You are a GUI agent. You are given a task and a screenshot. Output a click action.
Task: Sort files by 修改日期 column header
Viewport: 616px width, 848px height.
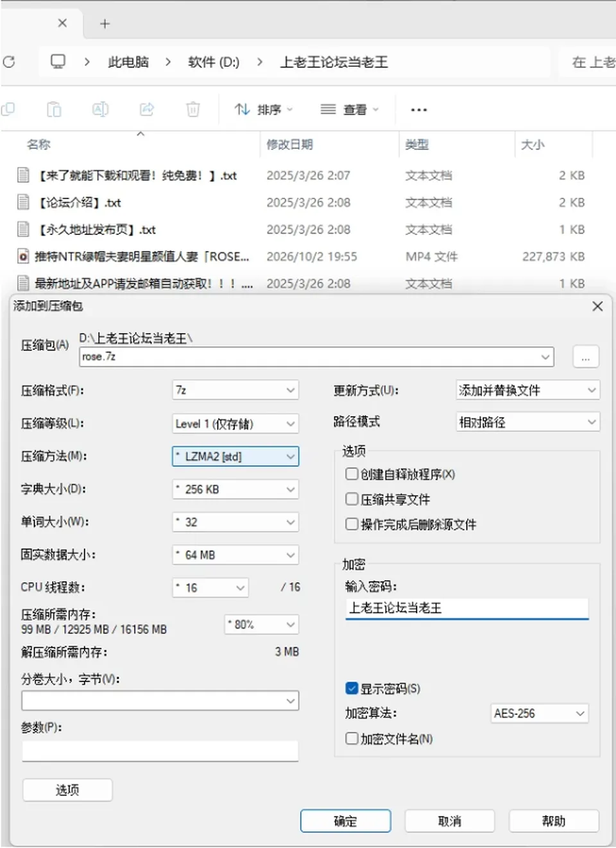pos(290,144)
